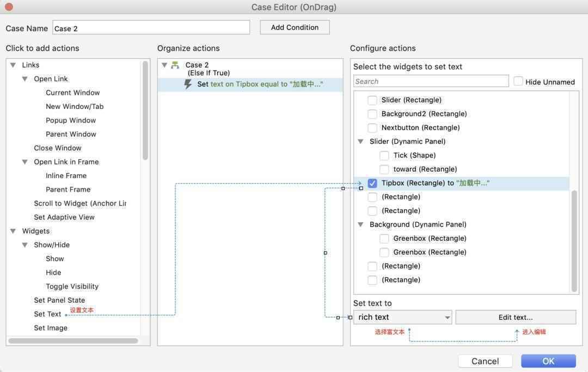This screenshot has height=372, width=588.
Task: Select Scroll to Widget (Anchor Link) action
Action: click(80, 203)
